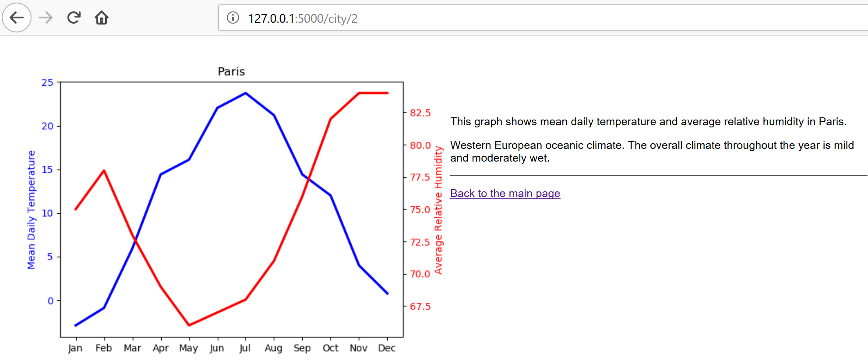Click the 'Feb' month label

click(104, 348)
